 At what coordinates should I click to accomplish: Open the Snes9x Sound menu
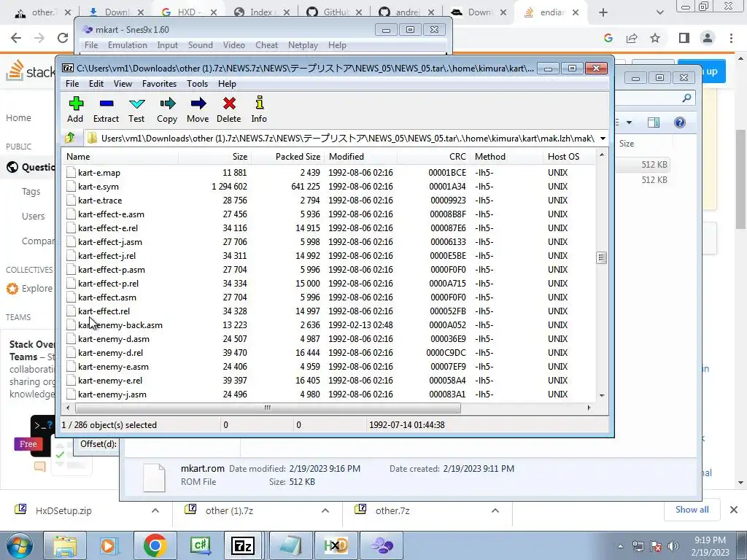point(200,45)
